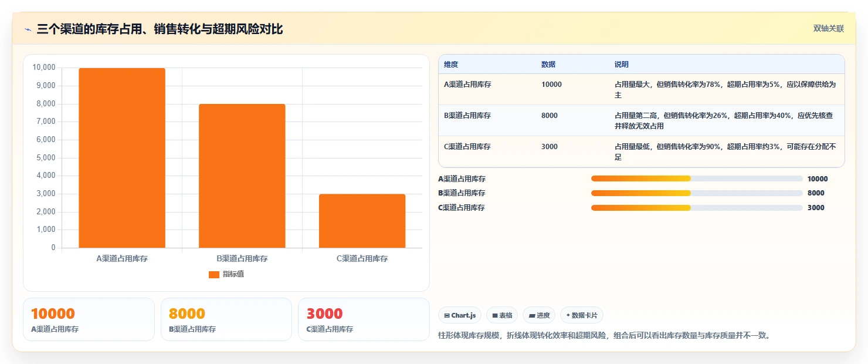Click the 表格 tag chip
The height and width of the screenshot is (364, 868).
pyautogui.click(x=502, y=315)
